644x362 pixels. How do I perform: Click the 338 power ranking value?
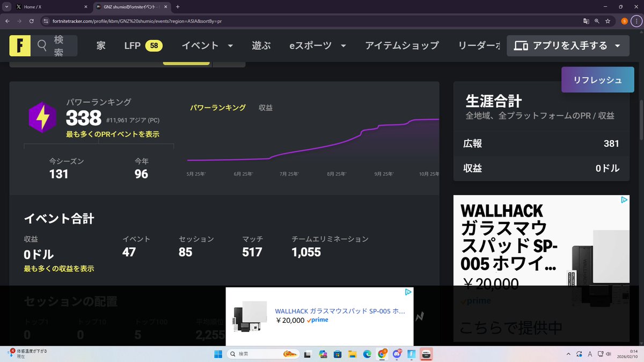click(x=84, y=118)
